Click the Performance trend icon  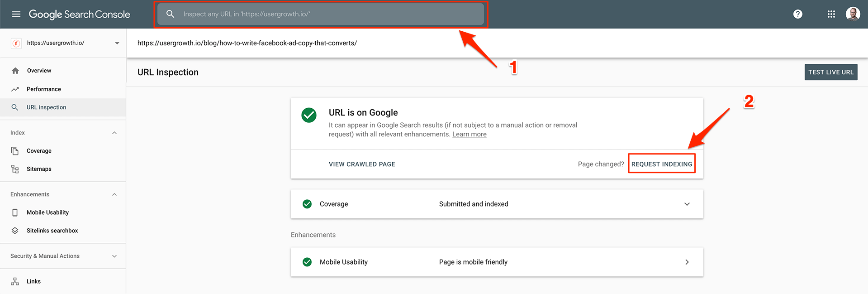click(15, 89)
